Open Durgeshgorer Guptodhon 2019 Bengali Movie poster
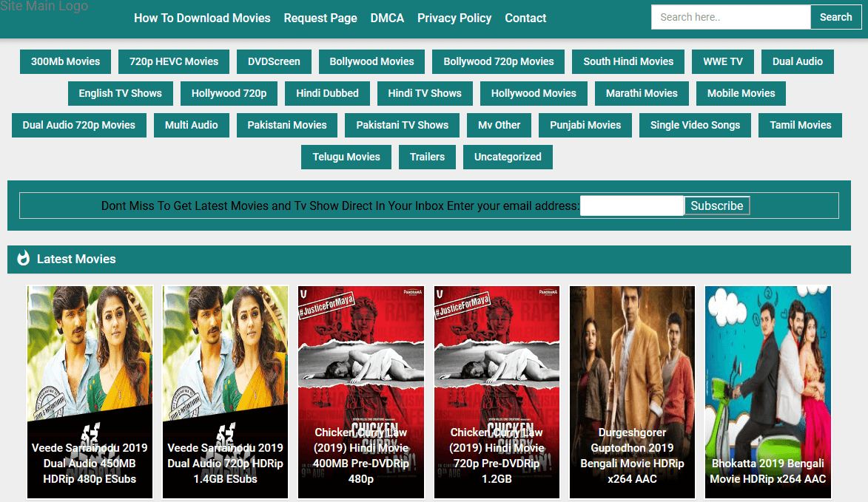The width and height of the screenshot is (868, 502). tap(632, 392)
